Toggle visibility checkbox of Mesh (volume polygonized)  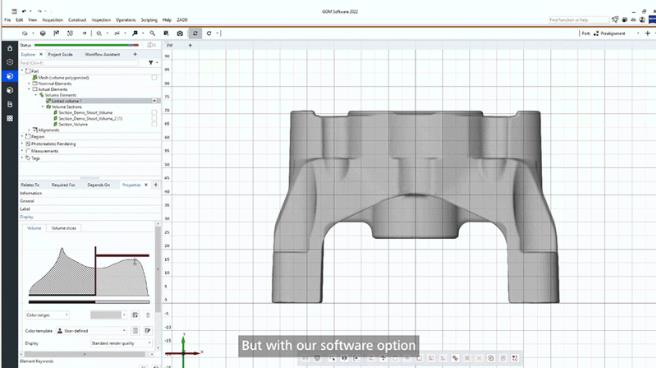tap(154, 77)
